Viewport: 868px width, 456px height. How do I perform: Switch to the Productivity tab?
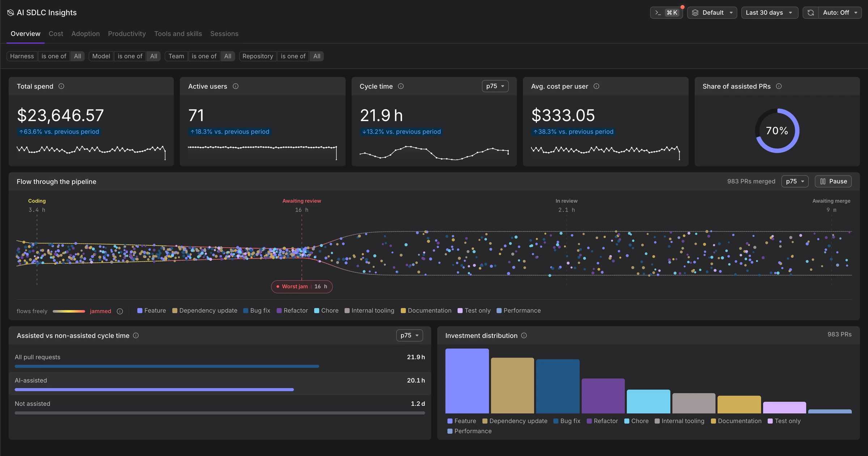tap(127, 34)
